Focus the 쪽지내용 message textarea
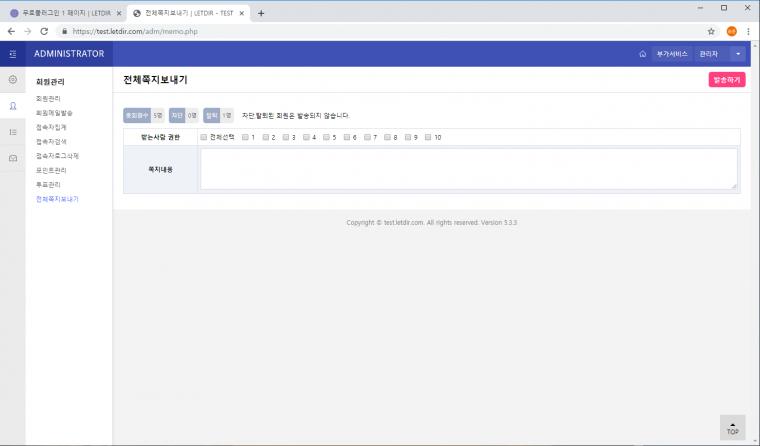Viewport: 760px width, 446px height. tap(469, 169)
